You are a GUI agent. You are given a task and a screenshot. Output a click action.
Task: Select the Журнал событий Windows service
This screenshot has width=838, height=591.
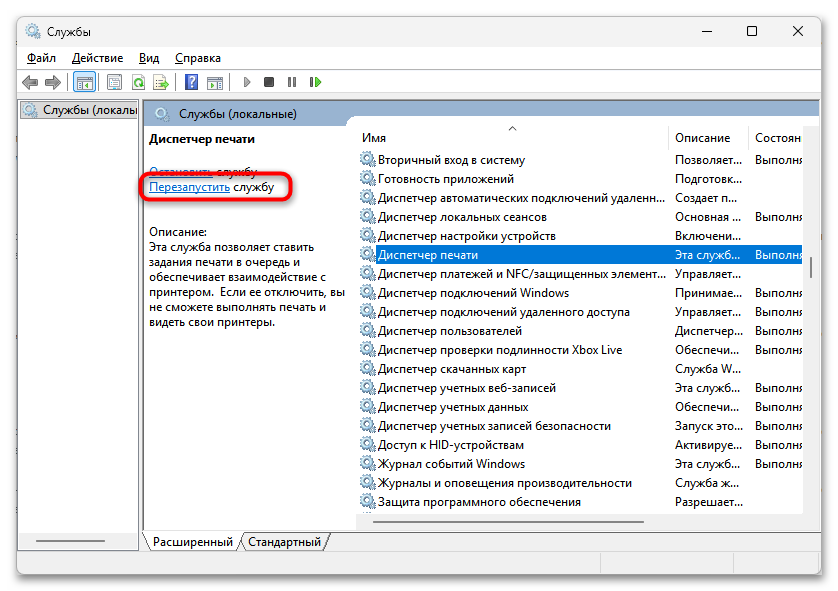[x=450, y=464]
